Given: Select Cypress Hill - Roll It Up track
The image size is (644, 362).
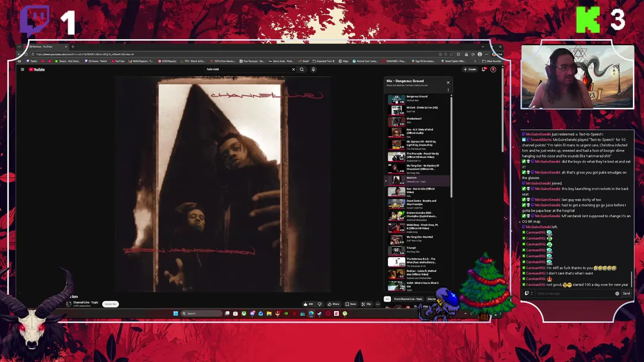Looking at the screenshot, I should [x=419, y=145].
